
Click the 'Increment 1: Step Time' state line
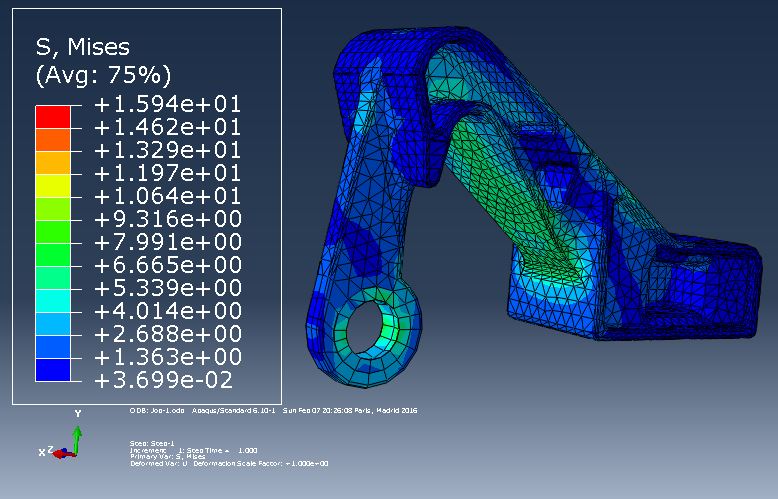click(194, 450)
